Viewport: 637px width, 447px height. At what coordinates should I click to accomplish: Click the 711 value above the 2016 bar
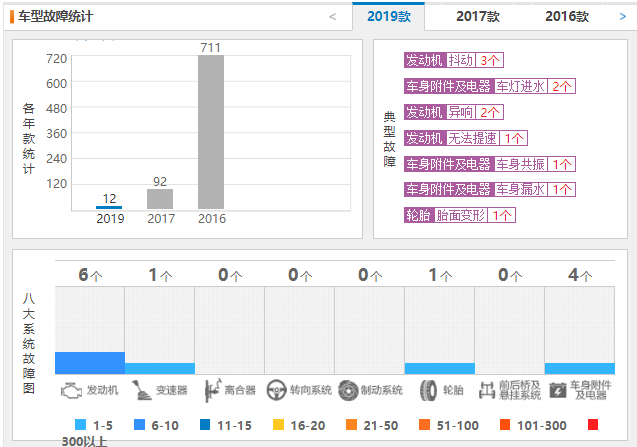tap(210, 48)
